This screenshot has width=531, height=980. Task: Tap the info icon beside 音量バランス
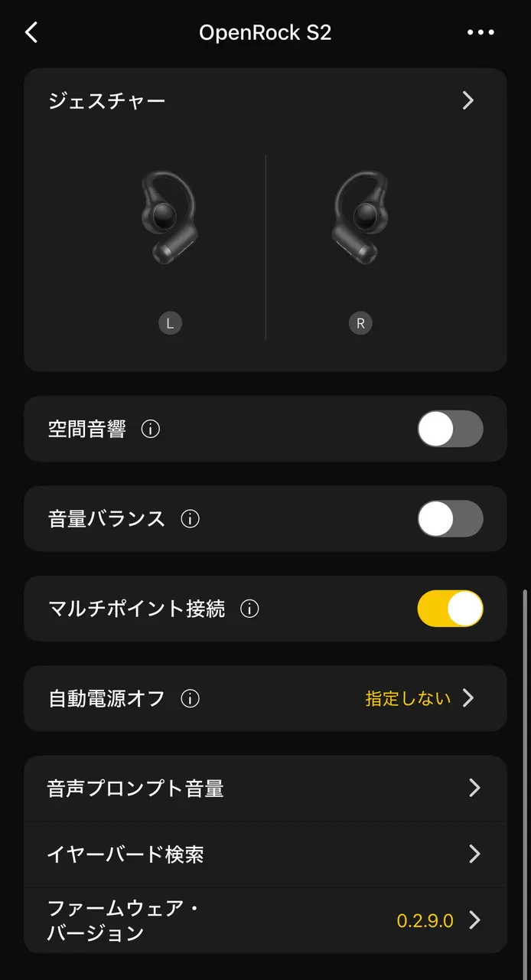tap(190, 519)
